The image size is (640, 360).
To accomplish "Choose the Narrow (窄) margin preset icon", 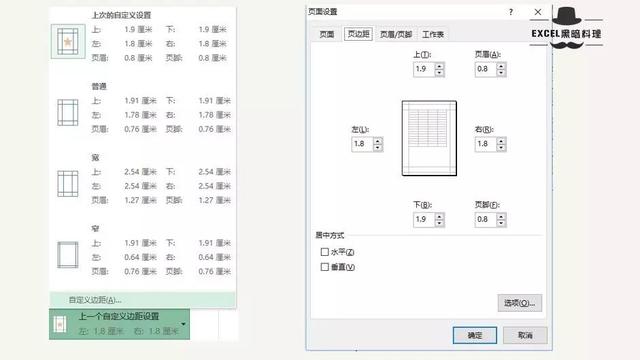I will (68, 255).
